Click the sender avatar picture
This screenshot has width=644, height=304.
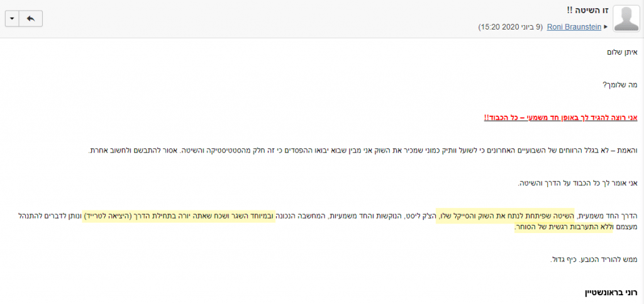point(626,19)
